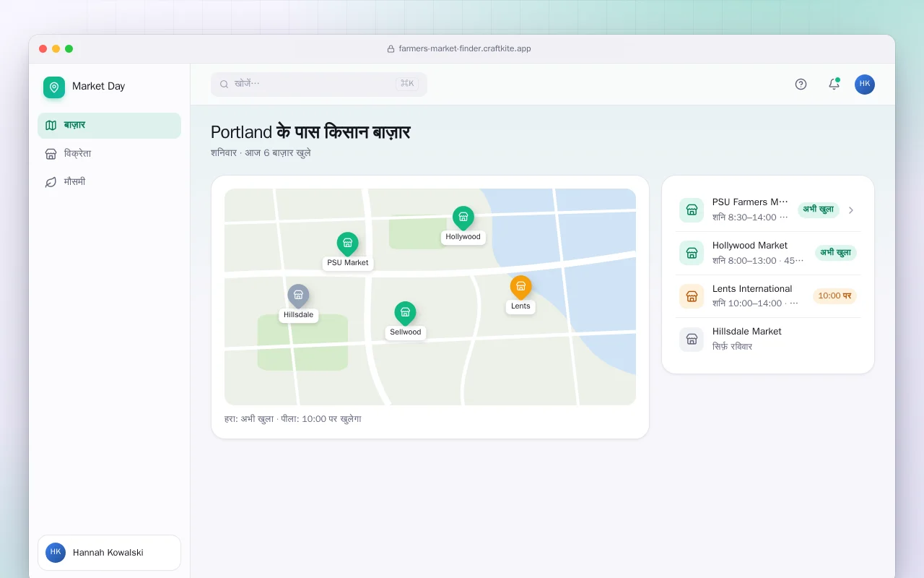Click the Lents International stall icon in list
924x578 pixels.
point(692,296)
